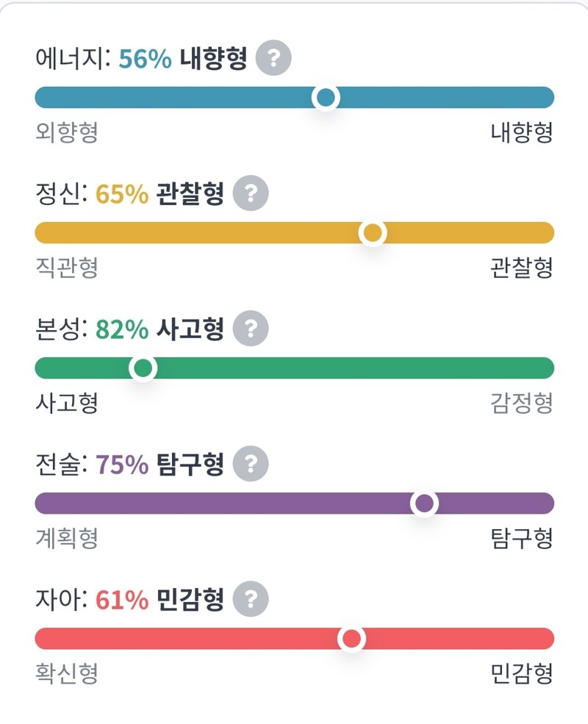Open the help icon beside 관찰형
Viewport: 588px width, 724px height.
pos(251,193)
